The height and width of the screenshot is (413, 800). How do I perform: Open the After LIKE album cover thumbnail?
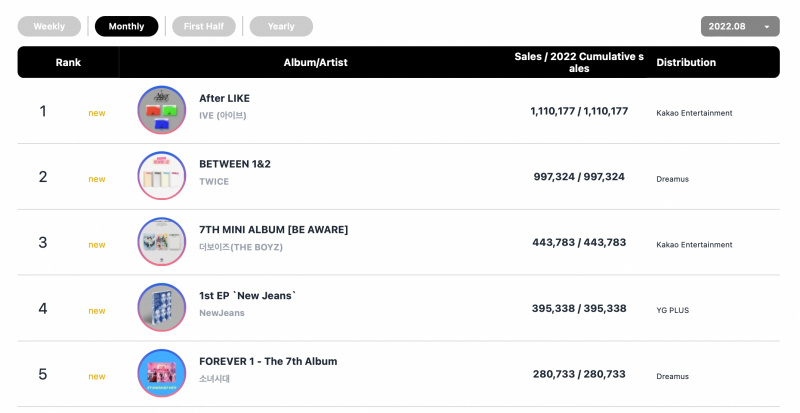pyautogui.click(x=162, y=110)
